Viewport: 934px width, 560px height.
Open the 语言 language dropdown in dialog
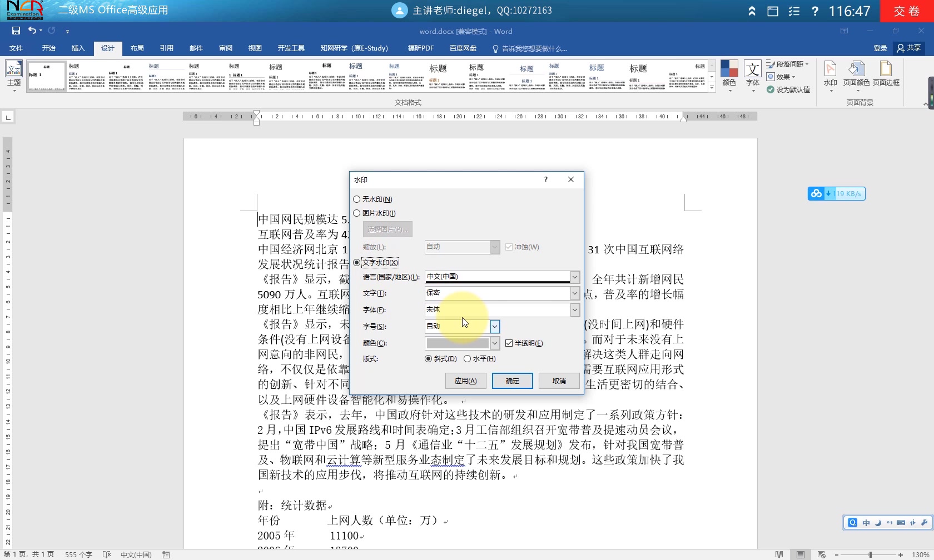click(x=574, y=276)
